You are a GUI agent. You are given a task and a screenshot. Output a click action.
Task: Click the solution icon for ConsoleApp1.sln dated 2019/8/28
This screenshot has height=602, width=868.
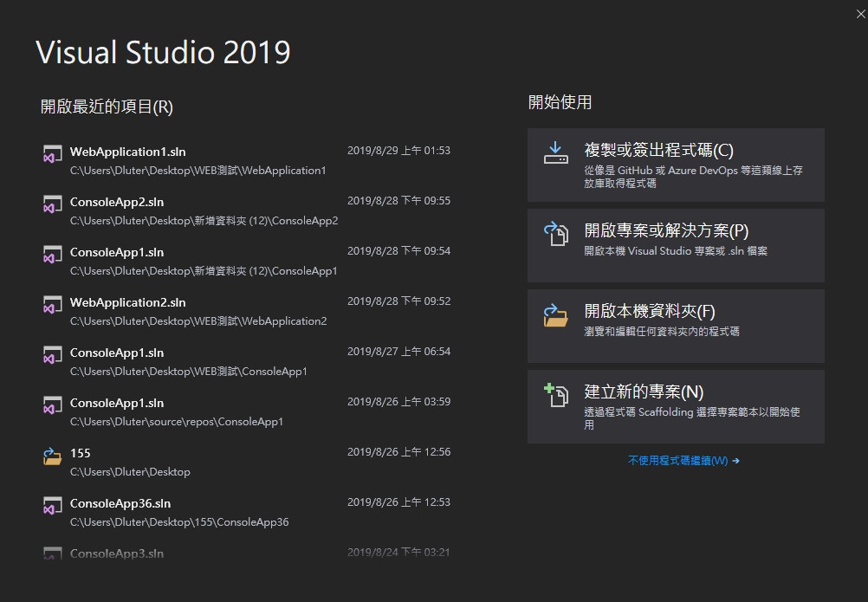click(53, 255)
